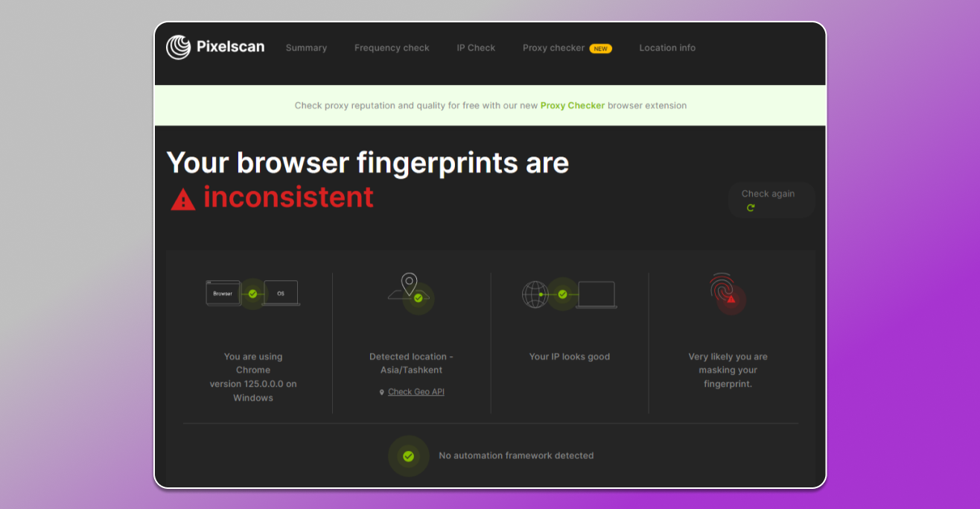Image resolution: width=980 pixels, height=509 pixels.
Task: Open the green Proxy Checker banner link
Action: point(572,106)
